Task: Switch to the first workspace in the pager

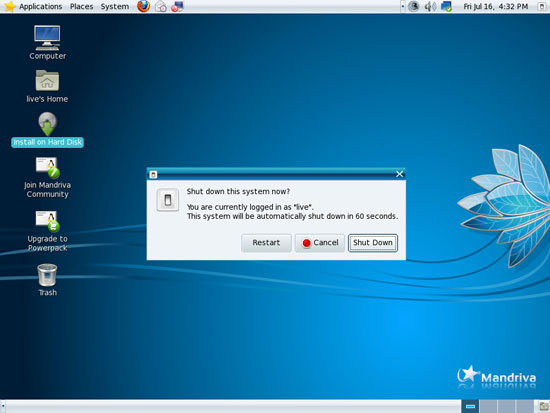Action: click(470, 406)
